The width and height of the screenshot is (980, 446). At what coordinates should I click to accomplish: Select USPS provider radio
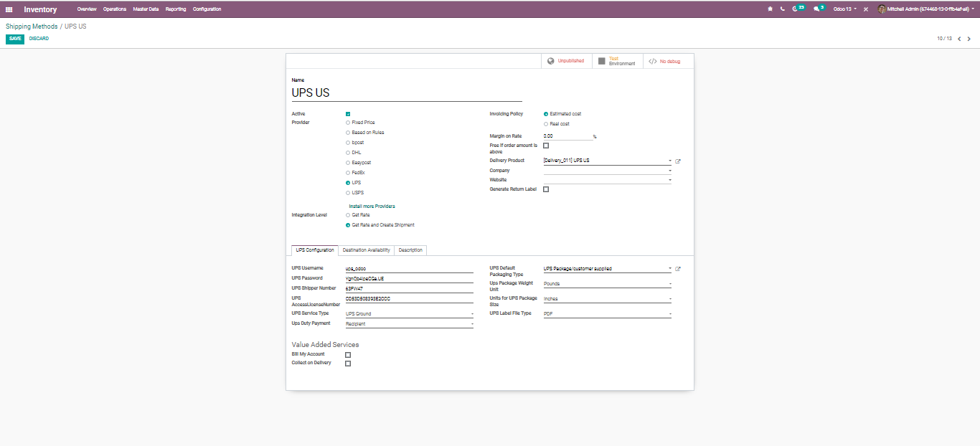tap(348, 193)
